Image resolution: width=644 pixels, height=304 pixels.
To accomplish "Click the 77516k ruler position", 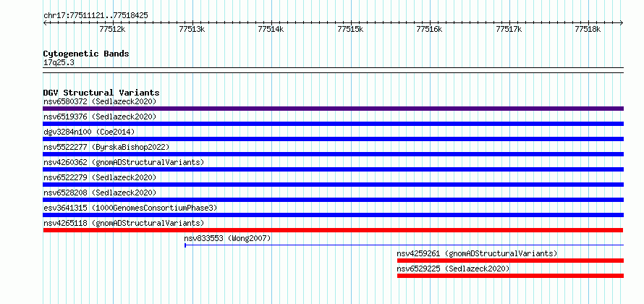I will (x=430, y=29).
